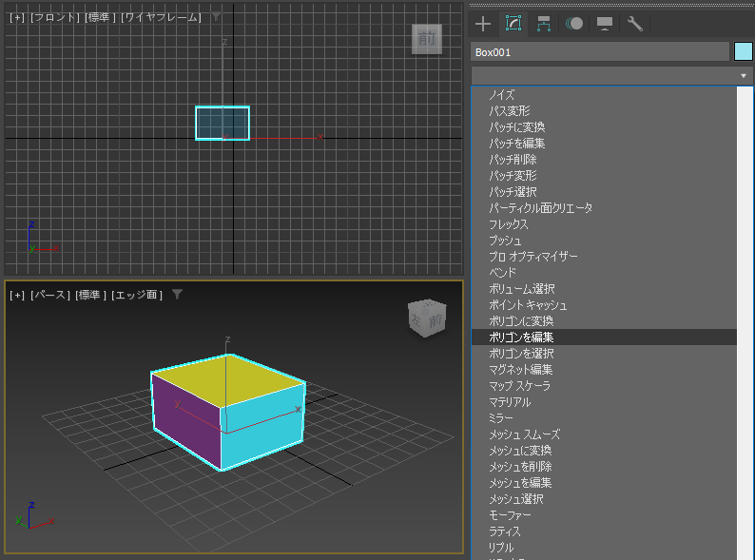This screenshot has height=560, width=755.
Task: Select the メッシュを編集 modifier
Action: pyautogui.click(x=604, y=482)
